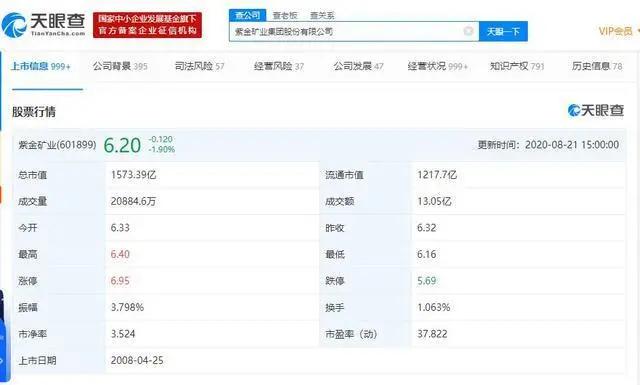Image resolution: width=640 pixels, height=385 pixels.
Task: Open the 上市信息 tab
Action: point(40,66)
